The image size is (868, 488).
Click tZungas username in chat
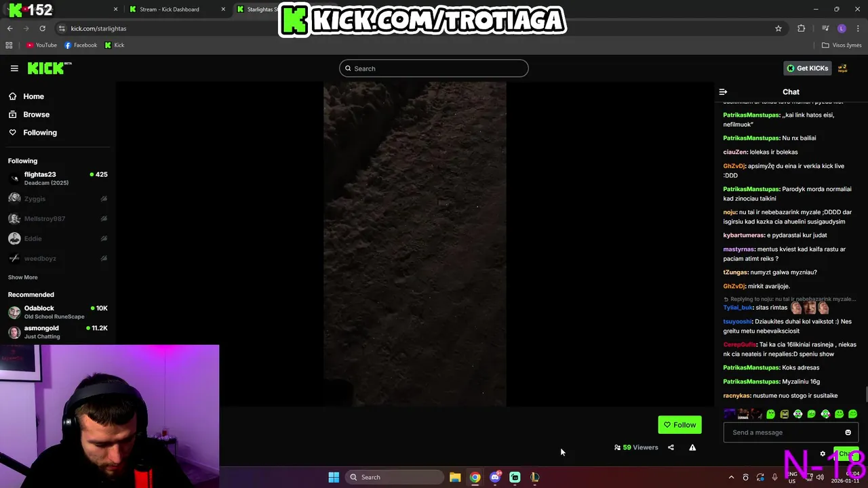(736, 272)
